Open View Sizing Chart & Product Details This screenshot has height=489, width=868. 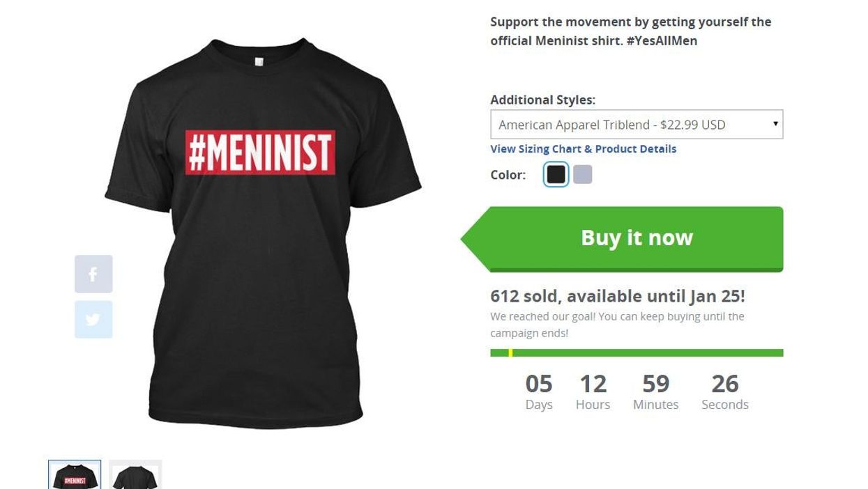point(583,148)
